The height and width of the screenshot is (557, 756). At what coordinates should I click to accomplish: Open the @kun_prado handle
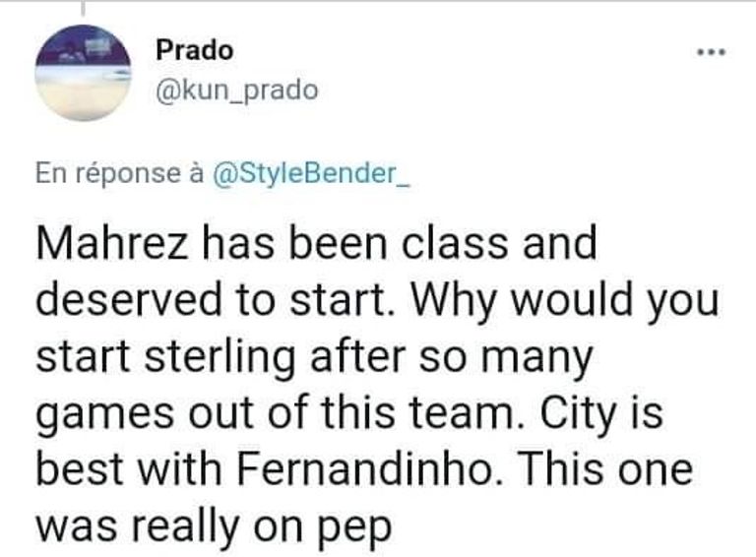coord(236,92)
